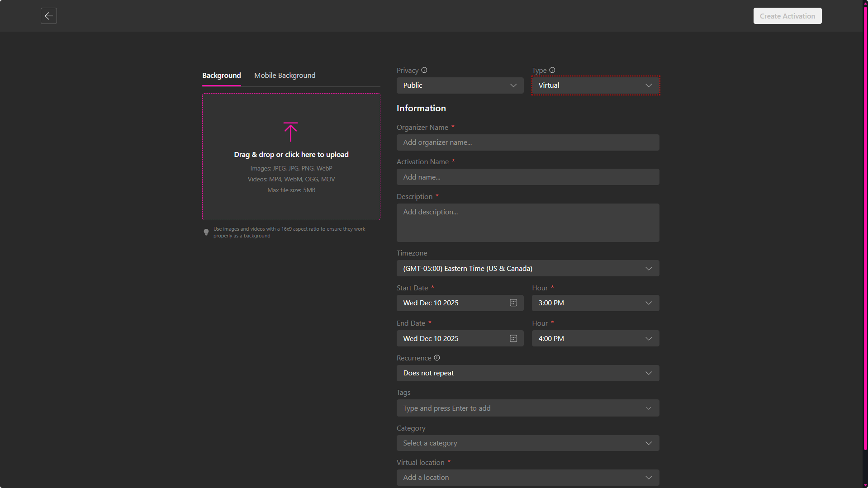Click the lightbulb tip icon
This screenshot has height=488, width=868.
[x=206, y=232]
